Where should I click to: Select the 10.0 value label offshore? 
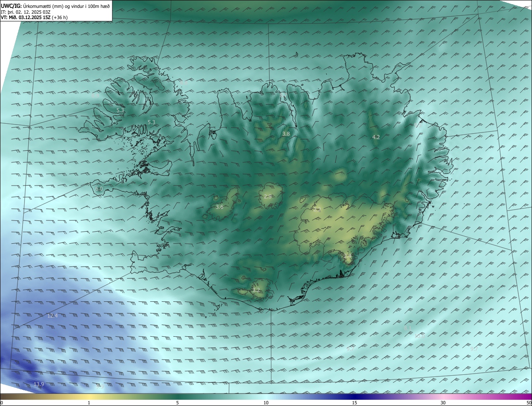tap(419, 336)
